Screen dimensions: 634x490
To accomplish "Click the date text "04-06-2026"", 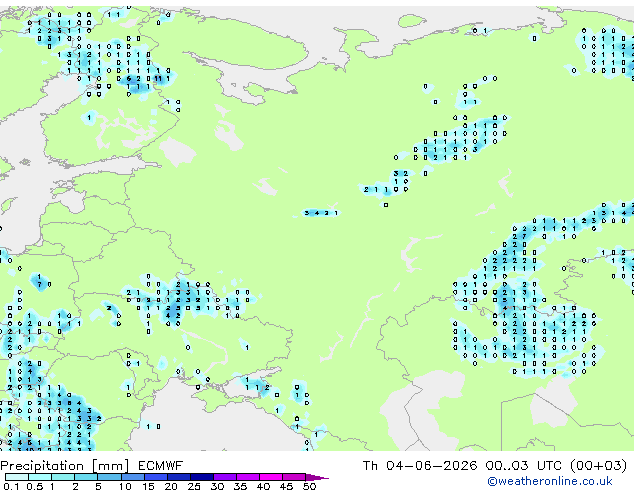I will pyautogui.click(x=431, y=466).
